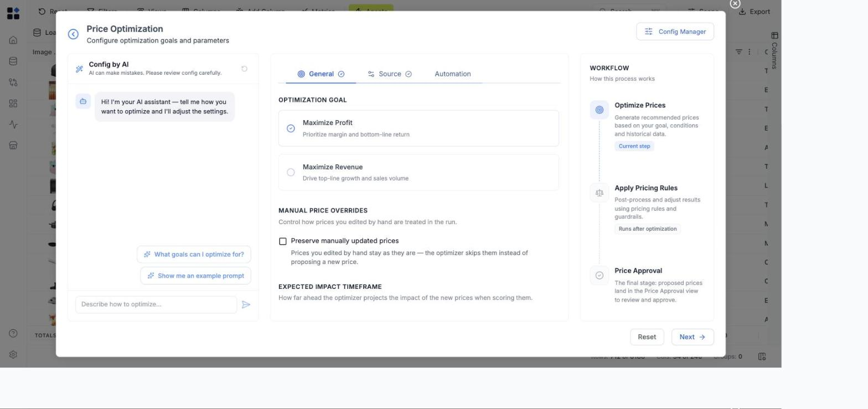Viewport: 868px width, 409px height.
Task: Click Show me an example prompt
Action: click(195, 276)
